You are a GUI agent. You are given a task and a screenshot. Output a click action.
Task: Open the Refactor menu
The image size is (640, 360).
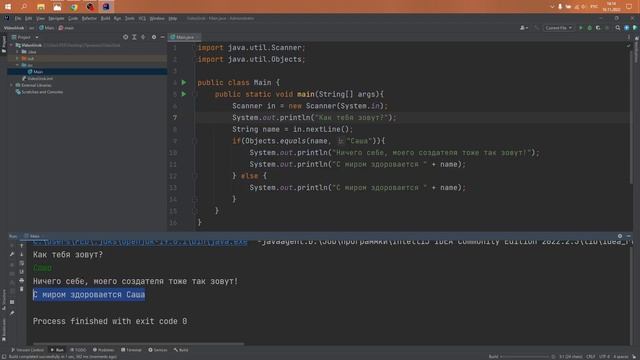coord(89,18)
